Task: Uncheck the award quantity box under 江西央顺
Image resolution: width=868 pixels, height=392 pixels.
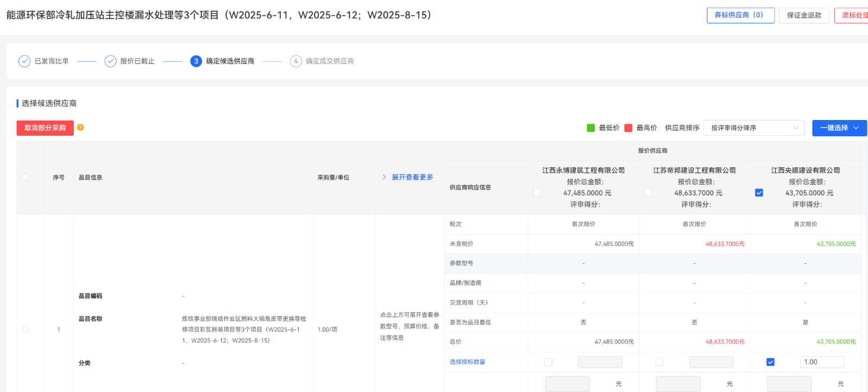Action: tap(770, 362)
